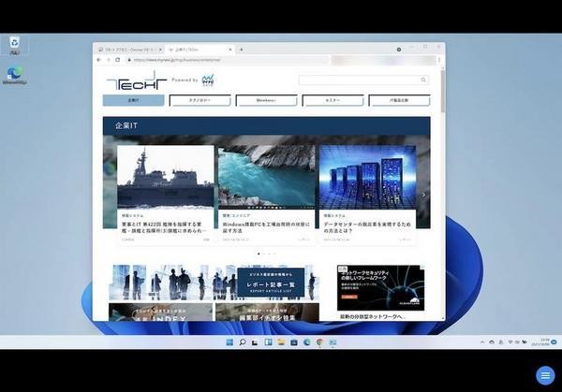The image size is (562, 392).
Task: Click the Mynavi logo beside Powered by
Action: coord(208,80)
